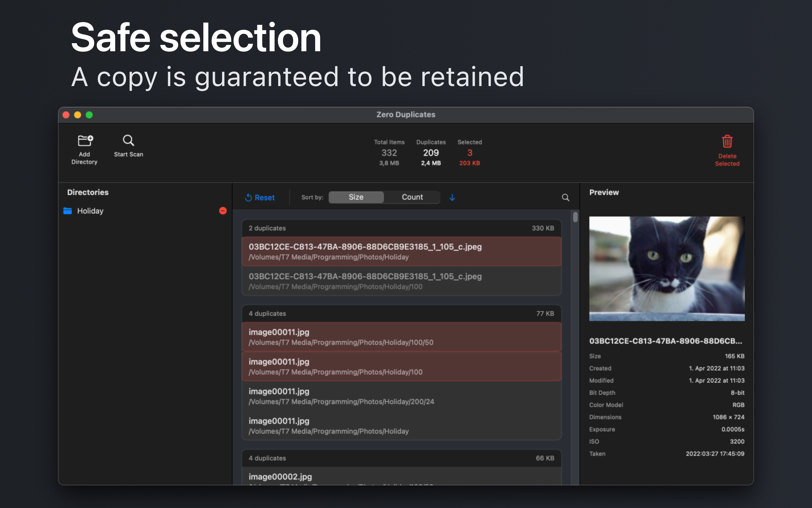This screenshot has height=508, width=812.
Task: Click the 'Sort by:' label
Action: (312, 198)
